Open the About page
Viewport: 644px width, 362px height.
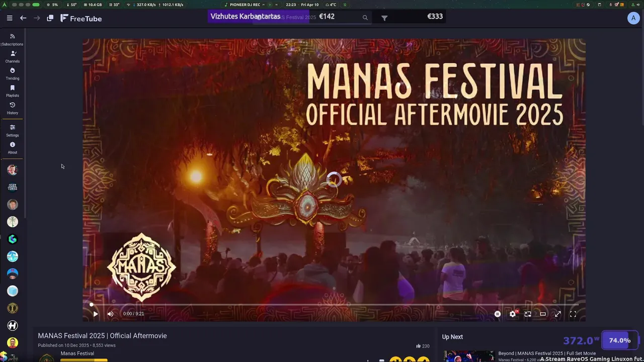tap(13, 148)
